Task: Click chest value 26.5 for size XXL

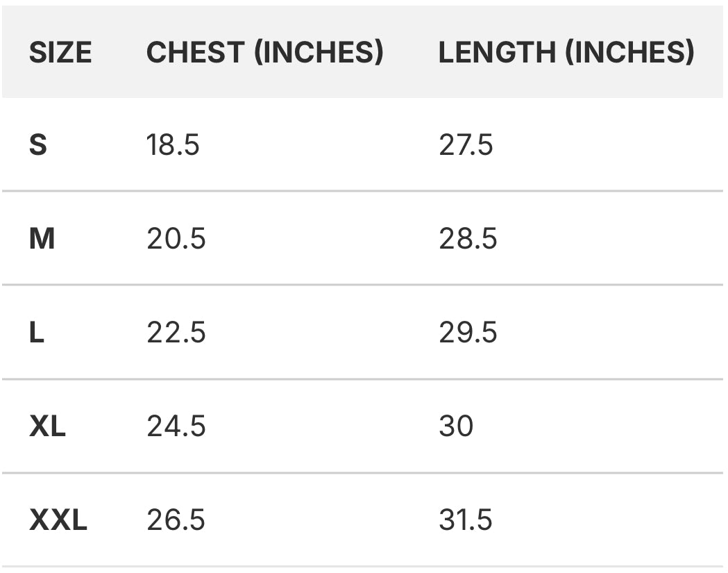Action: 176,520
